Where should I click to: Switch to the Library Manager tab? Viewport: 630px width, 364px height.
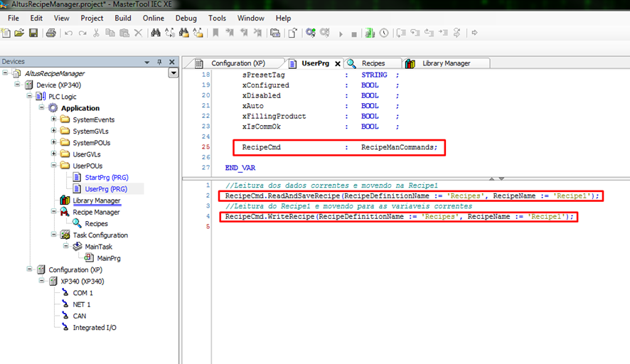[x=446, y=63]
